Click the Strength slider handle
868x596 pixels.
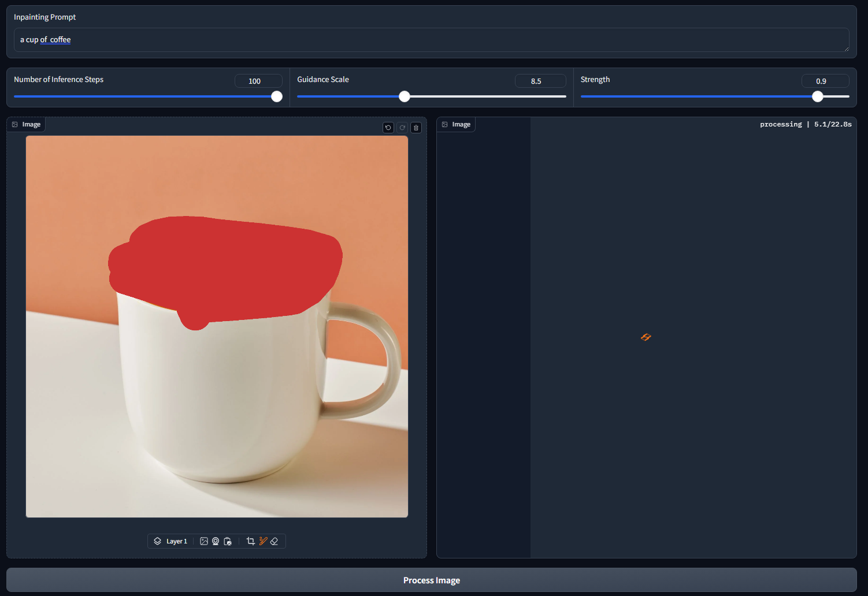[817, 96]
